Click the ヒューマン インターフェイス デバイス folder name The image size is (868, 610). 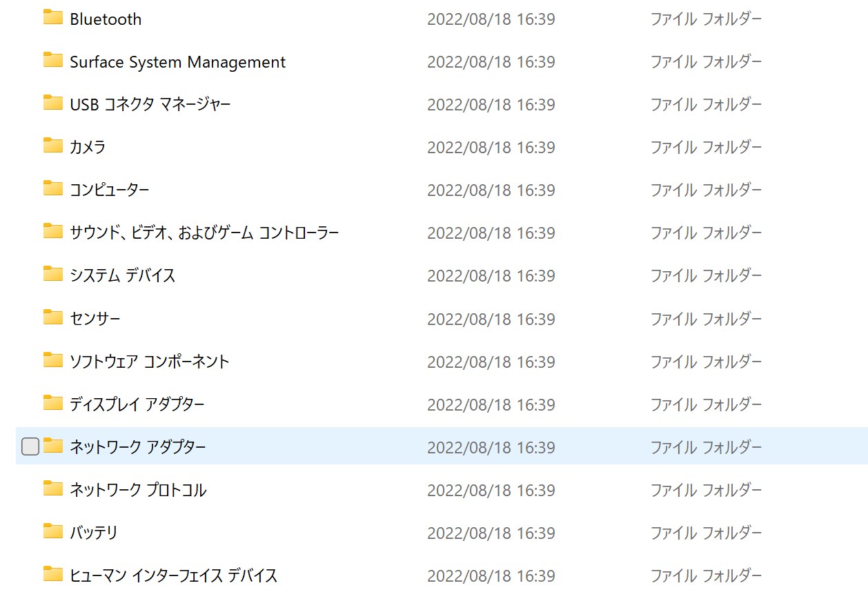pyautogui.click(x=174, y=575)
